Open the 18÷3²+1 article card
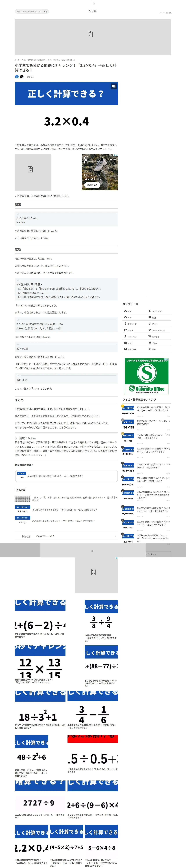This screenshot has height=868, width=186. point(40,710)
